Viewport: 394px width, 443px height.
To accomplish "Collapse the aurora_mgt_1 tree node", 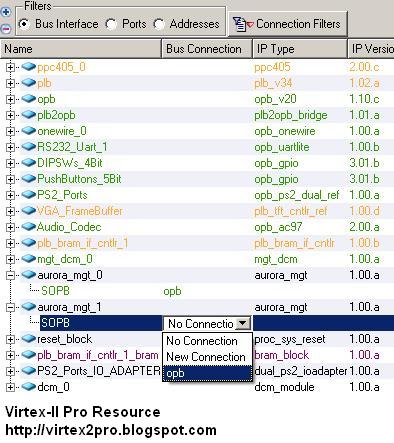I will pyautogui.click(x=10, y=307).
